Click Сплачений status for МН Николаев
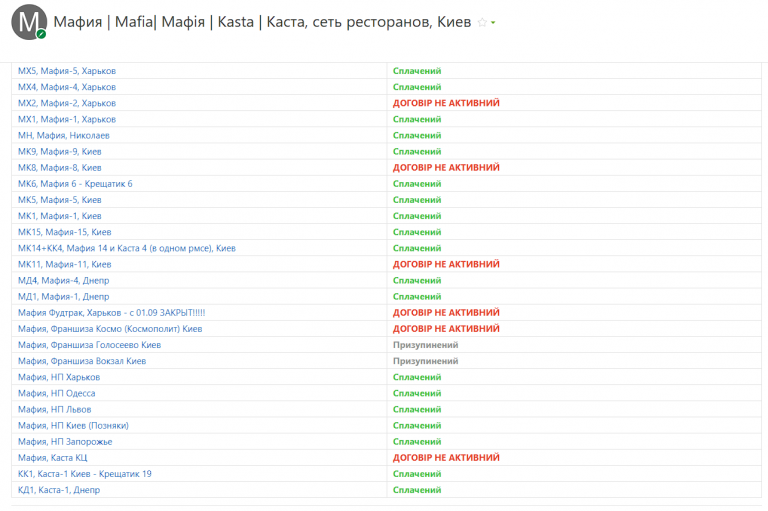Screen dimensions: 768x511 pyautogui.click(x=417, y=136)
